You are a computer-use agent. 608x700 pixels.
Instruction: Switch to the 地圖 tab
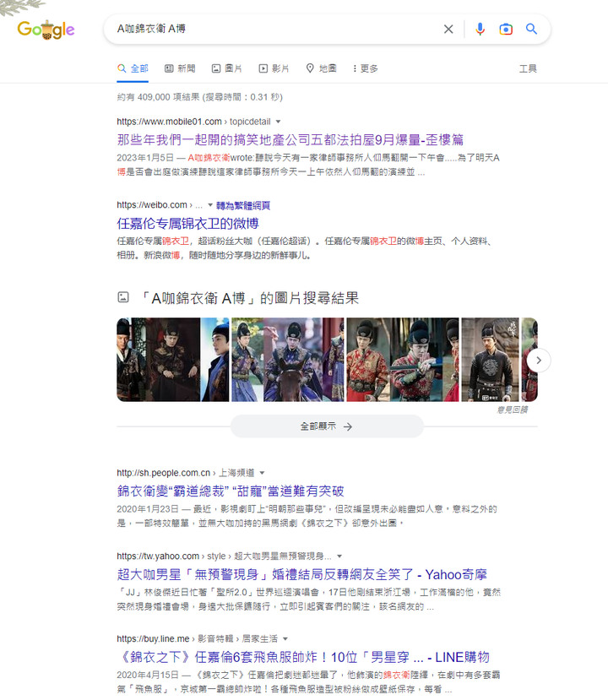click(x=321, y=68)
